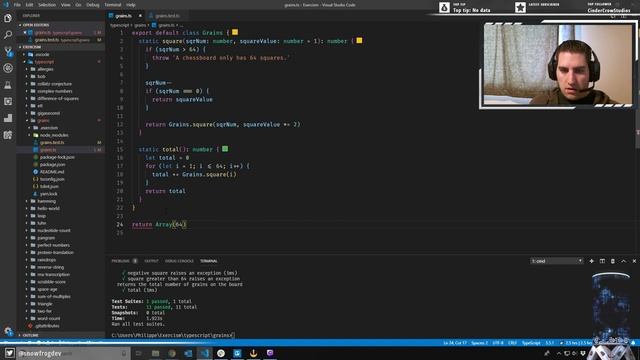Open the Help menu

click(131, 5)
